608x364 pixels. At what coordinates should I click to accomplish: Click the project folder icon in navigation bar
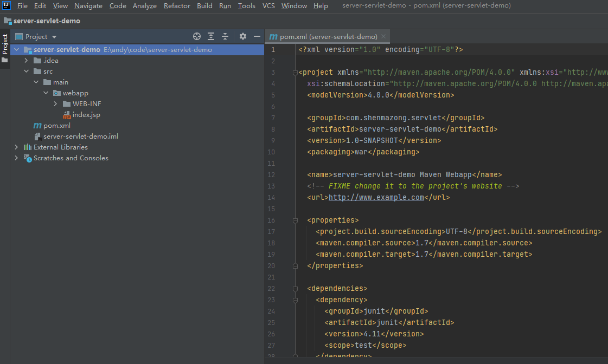8,21
